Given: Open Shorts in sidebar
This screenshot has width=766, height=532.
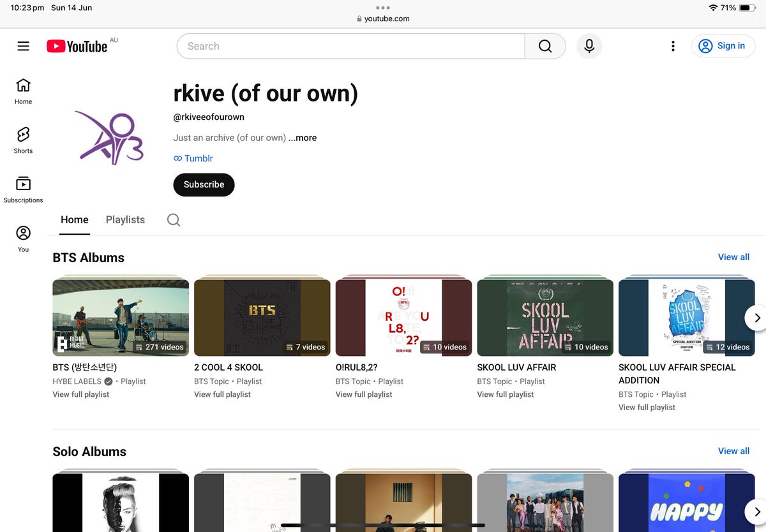Looking at the screenshot, I should pyautogui.click(x=23, y=140).
